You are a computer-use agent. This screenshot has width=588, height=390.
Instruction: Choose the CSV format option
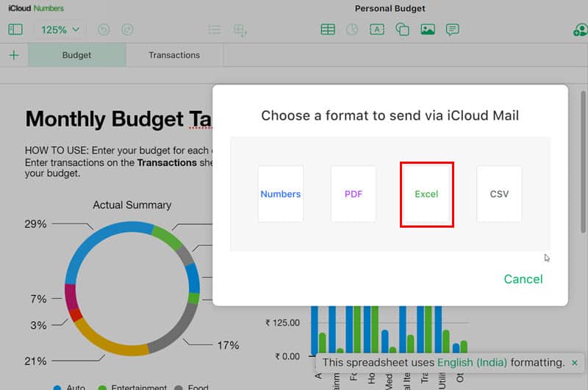click(x=499, y=194)
